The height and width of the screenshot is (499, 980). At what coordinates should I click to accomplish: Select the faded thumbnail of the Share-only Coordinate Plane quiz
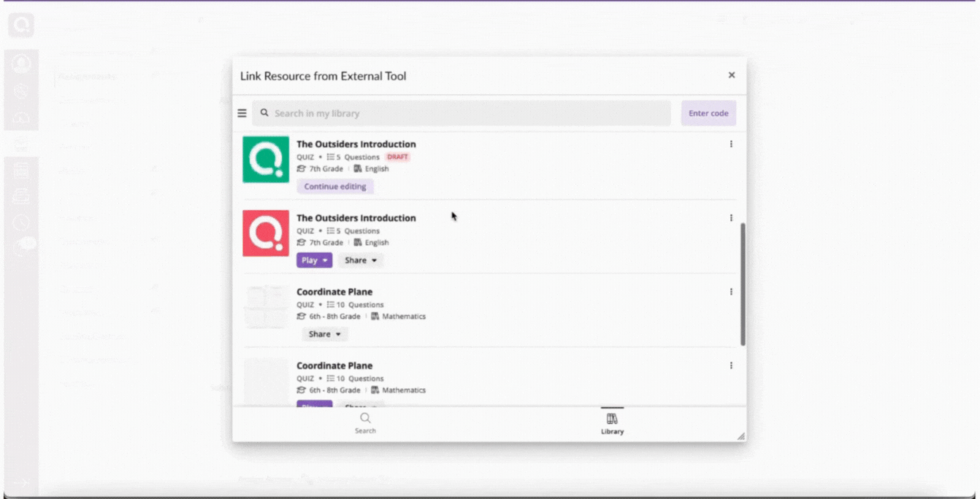266,307
